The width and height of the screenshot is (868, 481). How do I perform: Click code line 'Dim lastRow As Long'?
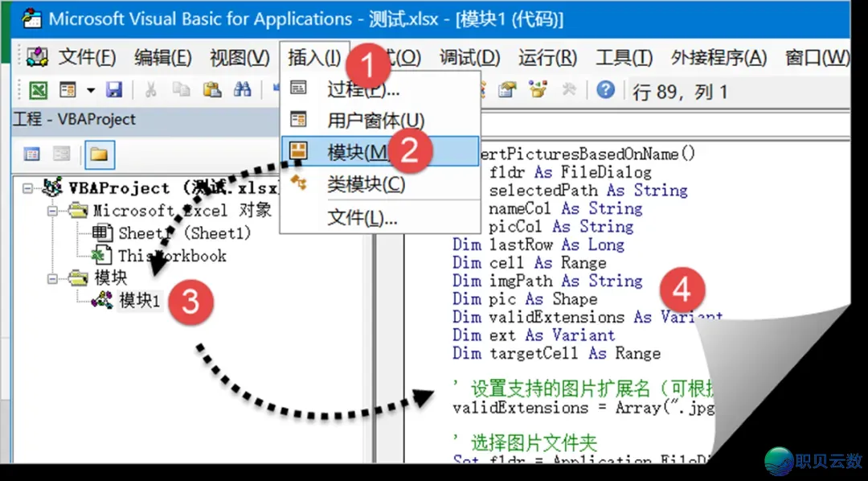538,245
